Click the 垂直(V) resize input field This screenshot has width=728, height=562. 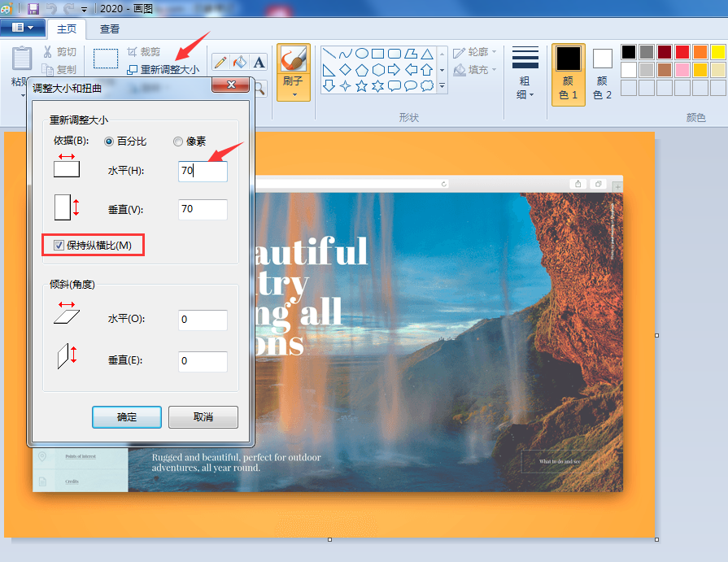tap(203, 209)
